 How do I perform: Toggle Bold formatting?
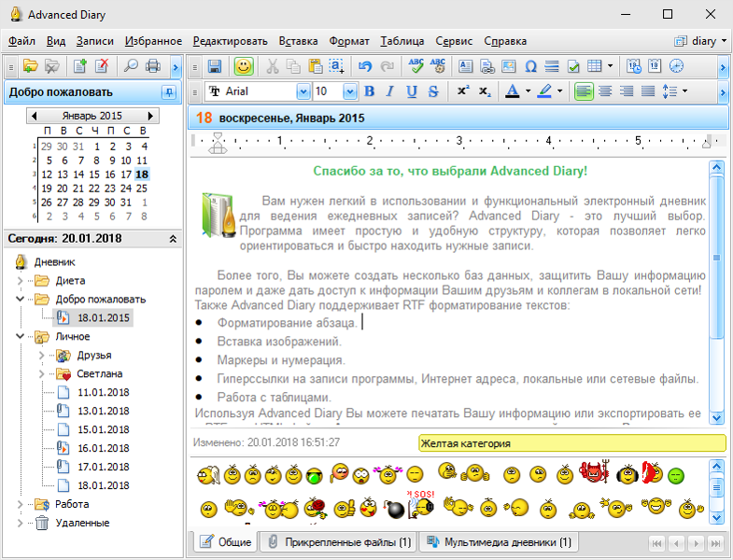369,91
